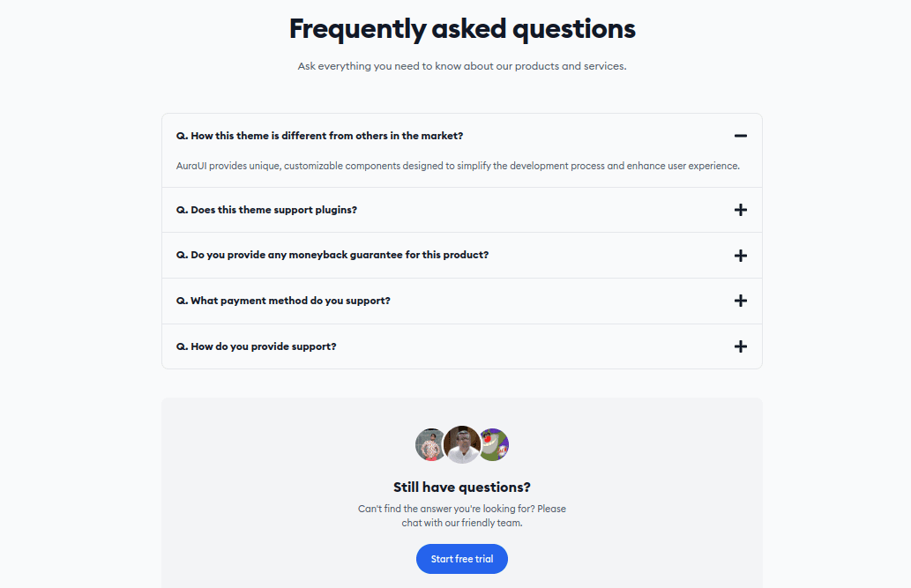The height and width of the screenshot is (588, 911).
Task: Expand "Does this theme support plugins?" question
Action: tap(462, 210)
